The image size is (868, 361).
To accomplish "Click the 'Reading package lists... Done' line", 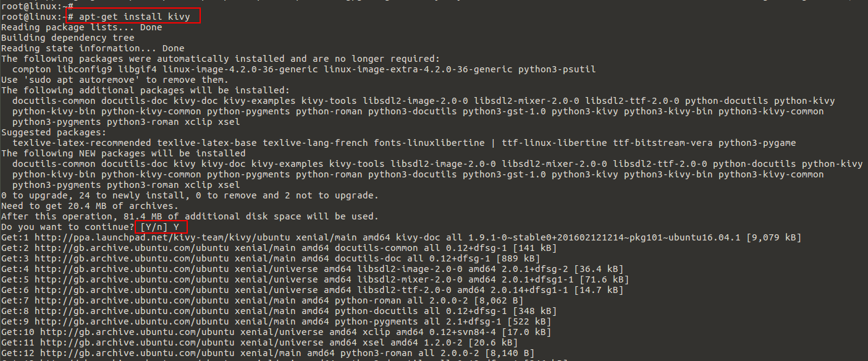I will click(x=82, y=27).
